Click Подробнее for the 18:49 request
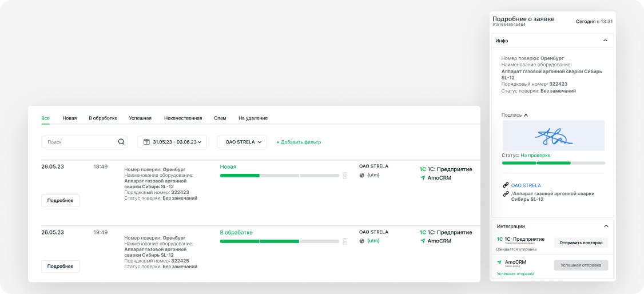Screen dimensions: 644x294 61,201
